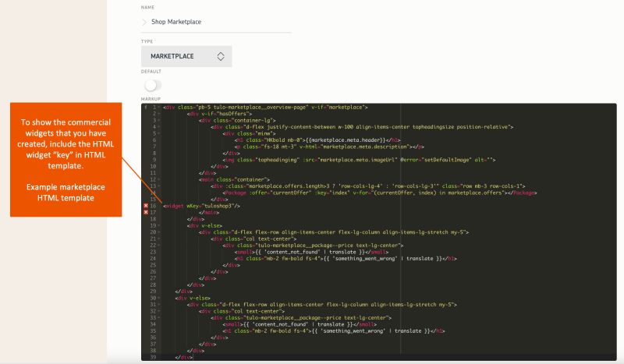Click line number 18 in the gutter
This screenshot has width=624, height=364.
tap(153, 219)
